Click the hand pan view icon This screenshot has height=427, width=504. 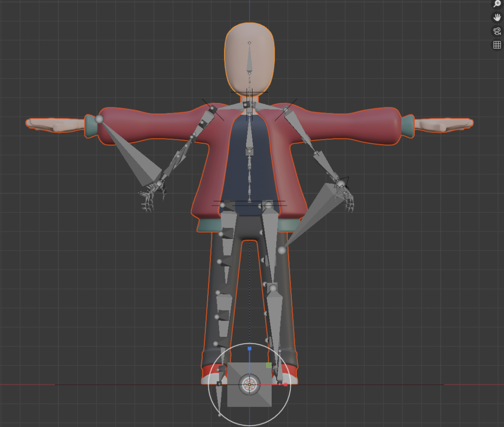[497, 18]
